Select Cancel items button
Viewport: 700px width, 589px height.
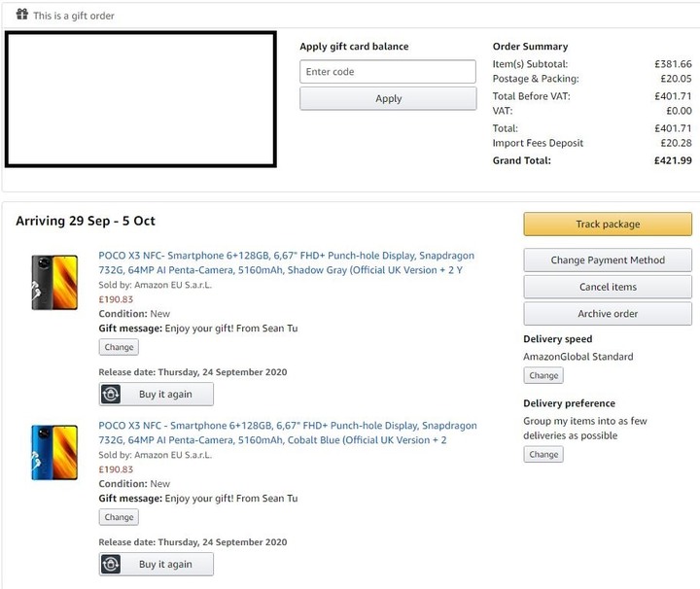click(607, 287)
